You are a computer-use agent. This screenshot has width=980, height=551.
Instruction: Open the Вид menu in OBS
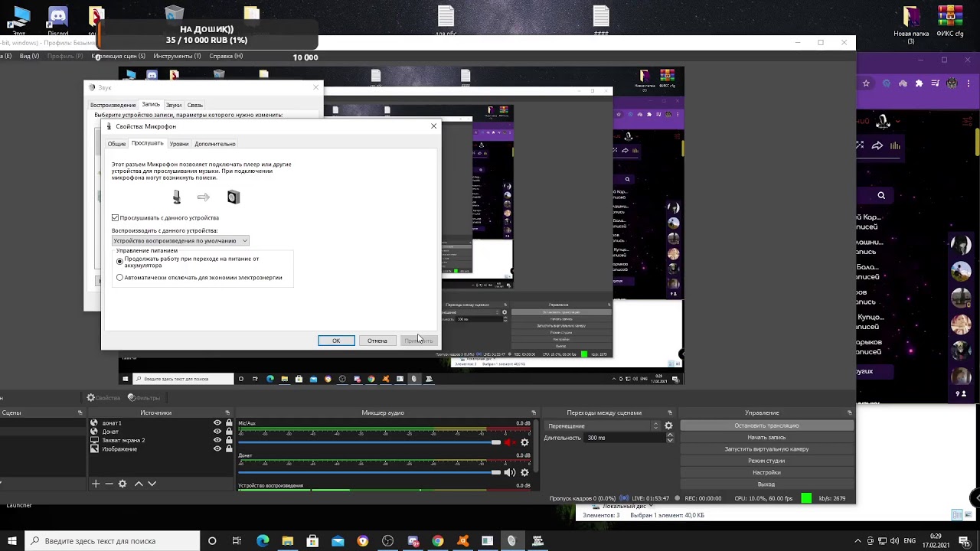point(29,56)
